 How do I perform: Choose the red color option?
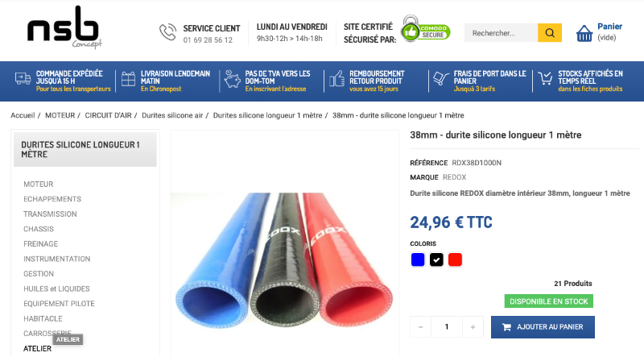455,259
